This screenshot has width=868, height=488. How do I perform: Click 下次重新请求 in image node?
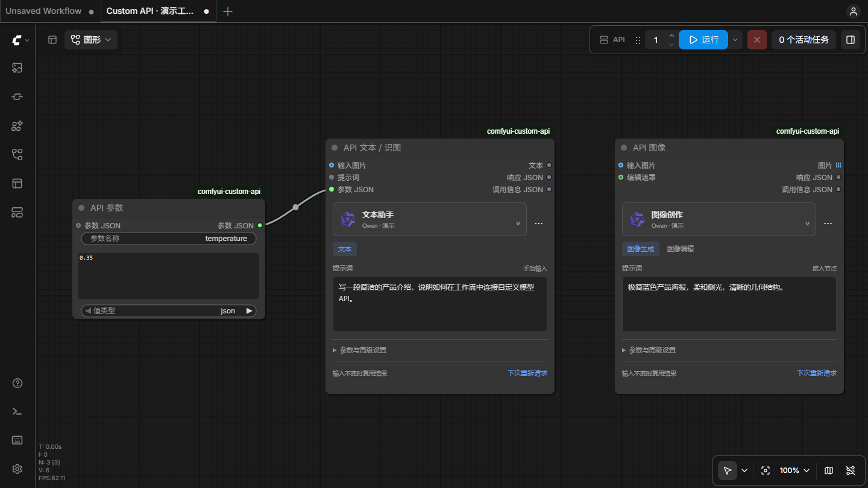click(x=817, y=373)
